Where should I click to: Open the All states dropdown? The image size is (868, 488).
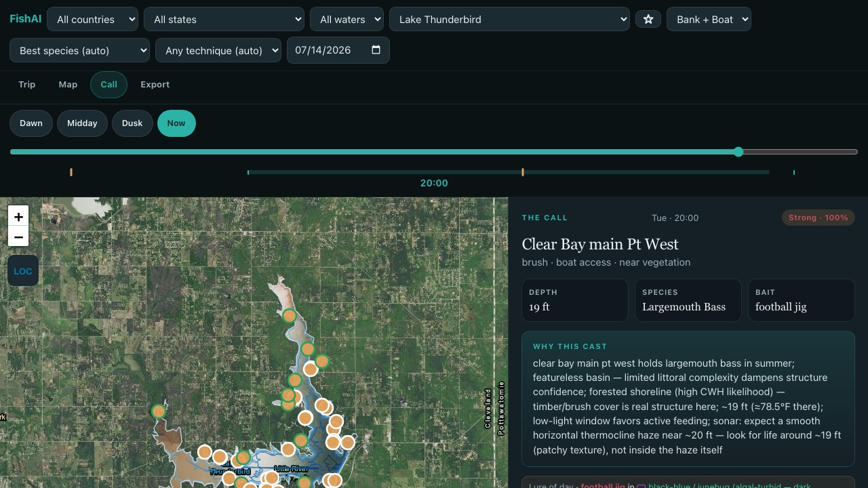[224, 19]
